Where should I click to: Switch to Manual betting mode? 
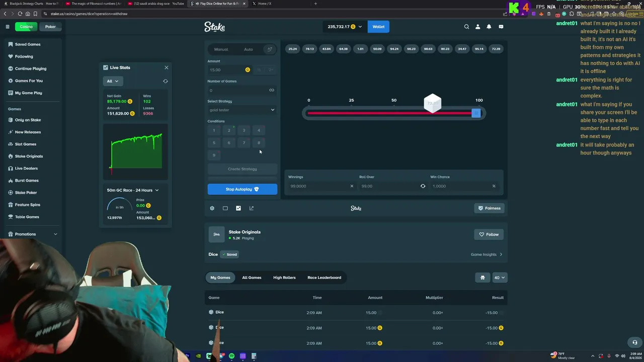pos(221,49)
